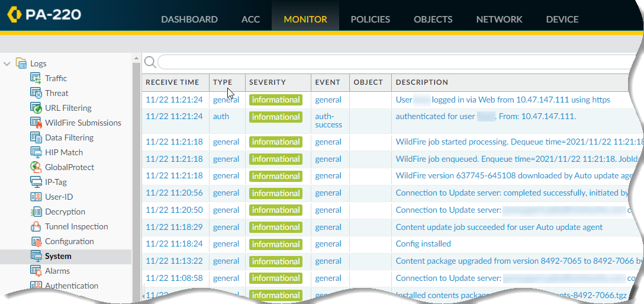
Task: Click the Configuration gear icon
Action: click(36, 241)
